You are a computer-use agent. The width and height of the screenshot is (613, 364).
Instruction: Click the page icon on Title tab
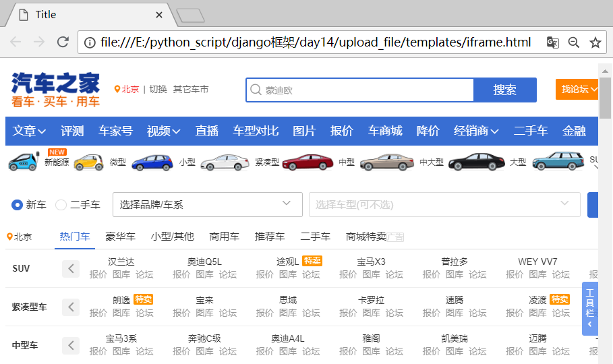tap(24, 15)
